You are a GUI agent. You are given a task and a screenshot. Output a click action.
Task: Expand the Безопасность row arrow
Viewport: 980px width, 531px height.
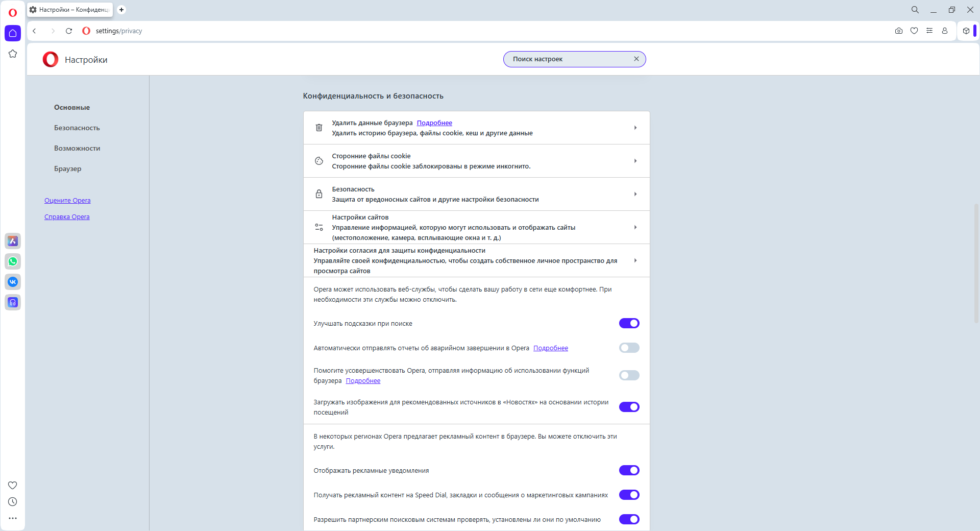635,194
